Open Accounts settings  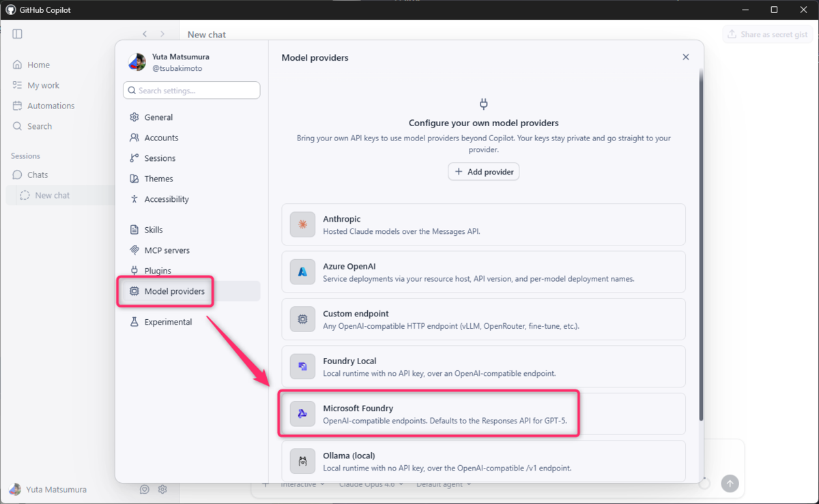192,138
